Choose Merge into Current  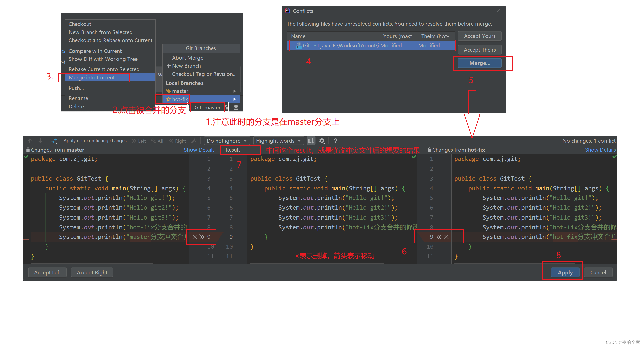pos(110,77)
